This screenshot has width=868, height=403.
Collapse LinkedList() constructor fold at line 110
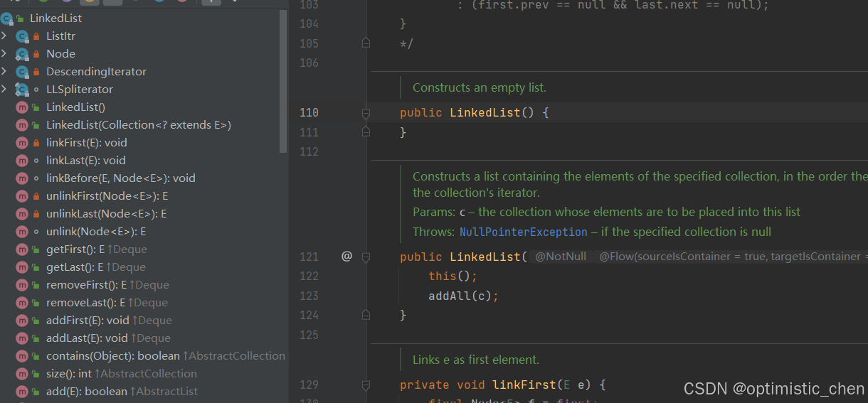[366, 112]
